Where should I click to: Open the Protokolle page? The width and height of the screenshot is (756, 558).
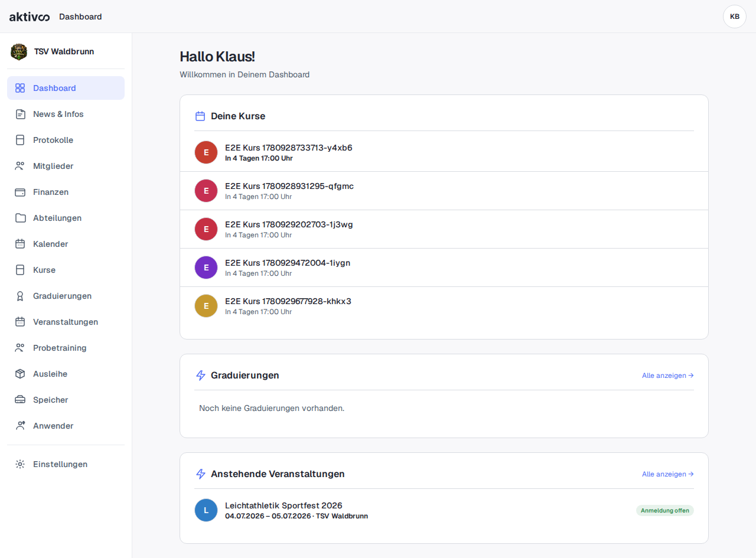(x=66, y=140)
